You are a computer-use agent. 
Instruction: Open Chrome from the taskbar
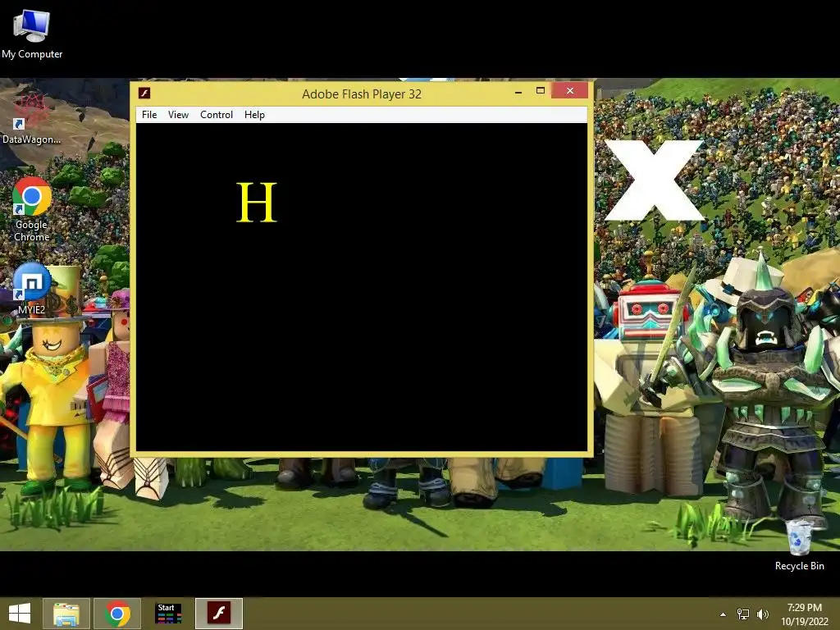click(x=117, y=614)
